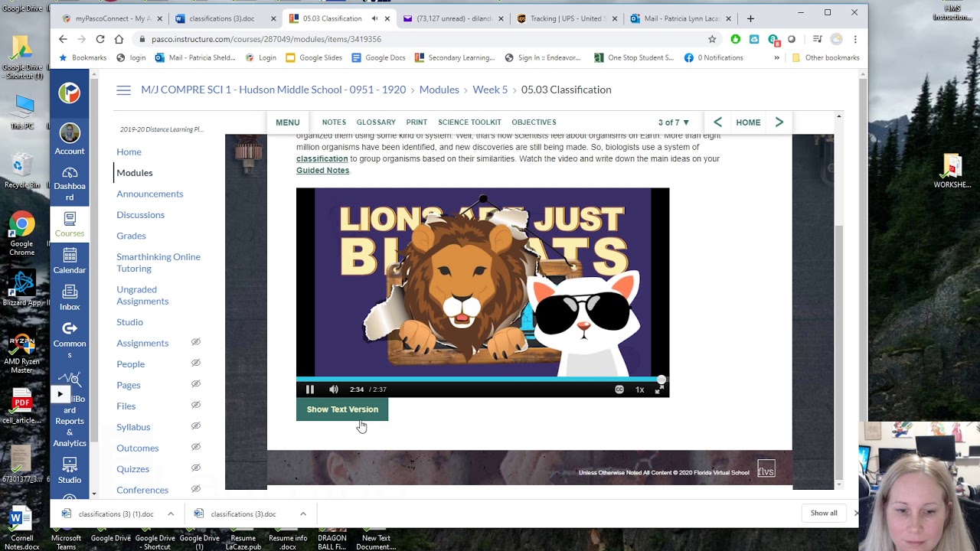Open the Grades course link
980x551 pixels.
tap(131, 236)
